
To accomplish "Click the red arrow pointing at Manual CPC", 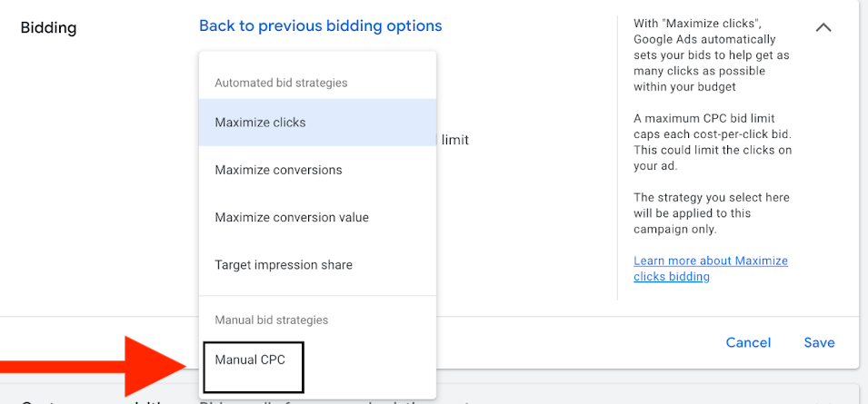I will [100, 366].
